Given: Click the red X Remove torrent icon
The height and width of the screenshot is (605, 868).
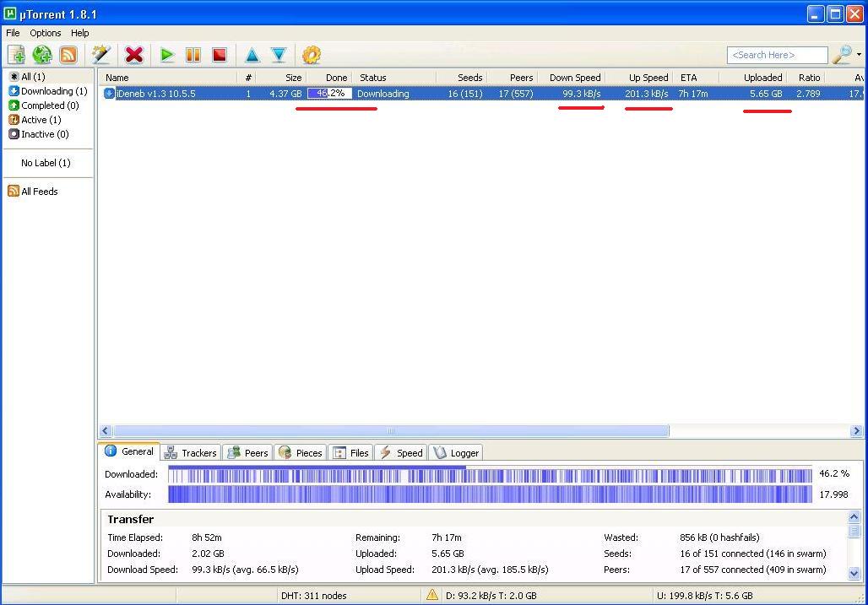Looking at the screenshot, I should [x=134, y=55].
